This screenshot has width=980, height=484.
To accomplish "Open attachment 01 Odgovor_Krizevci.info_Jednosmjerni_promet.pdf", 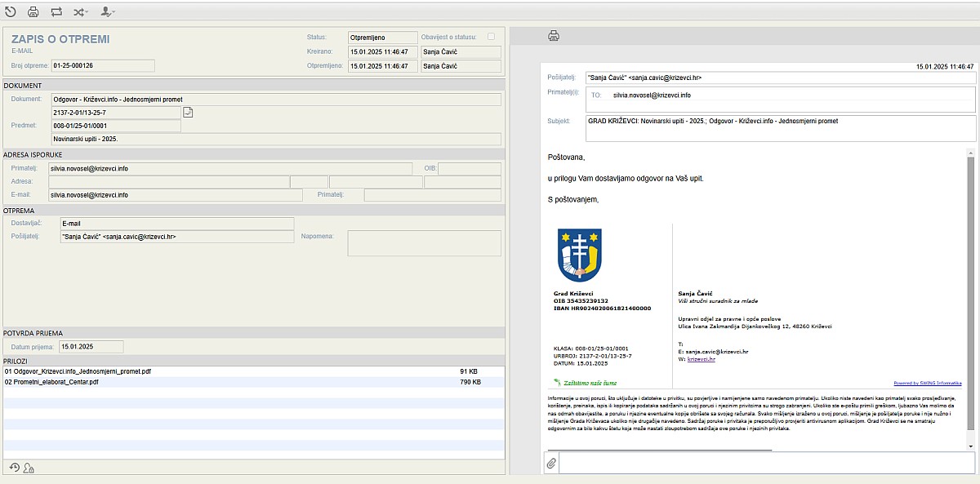I will point(78,371).
